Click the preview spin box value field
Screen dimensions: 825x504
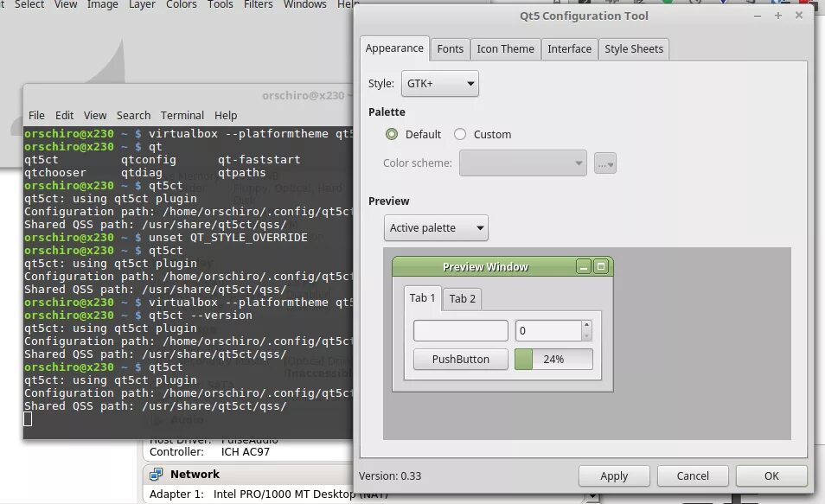547,331
